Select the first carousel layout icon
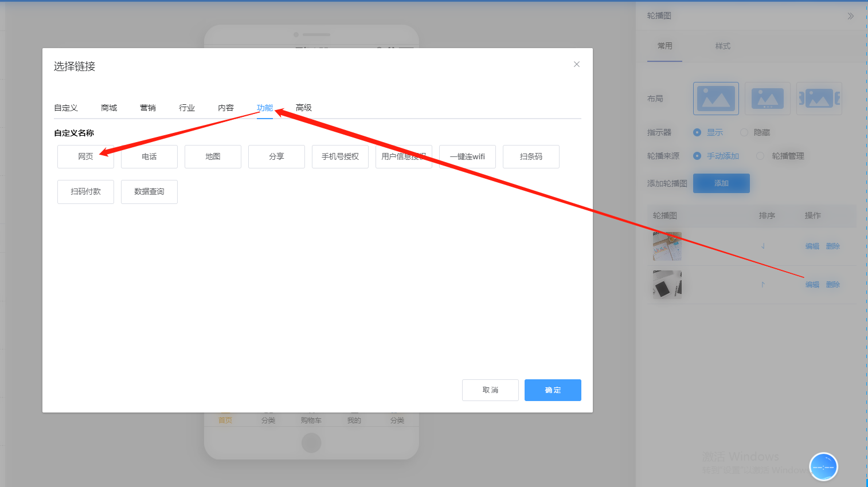The image size is (868, 487). click(x=716, y=99)
